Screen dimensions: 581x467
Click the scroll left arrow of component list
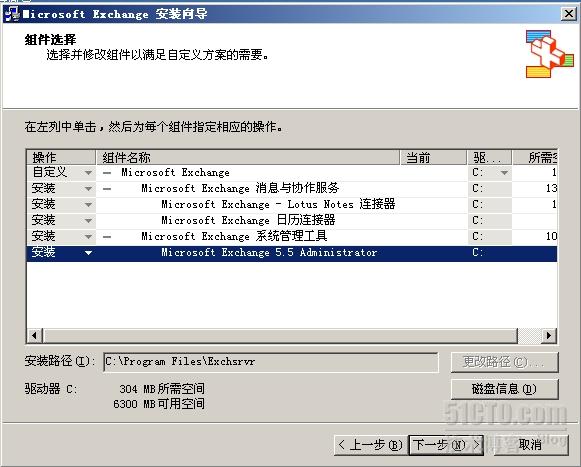[x=34, y=335]
